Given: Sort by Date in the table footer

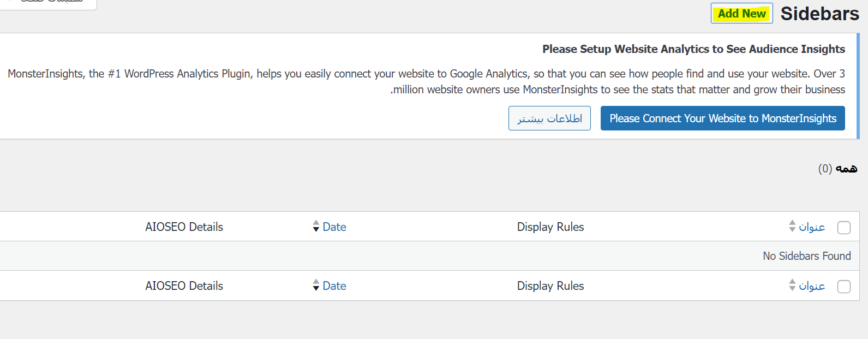Looking at the screenshot, I should [x=334, y=286].
